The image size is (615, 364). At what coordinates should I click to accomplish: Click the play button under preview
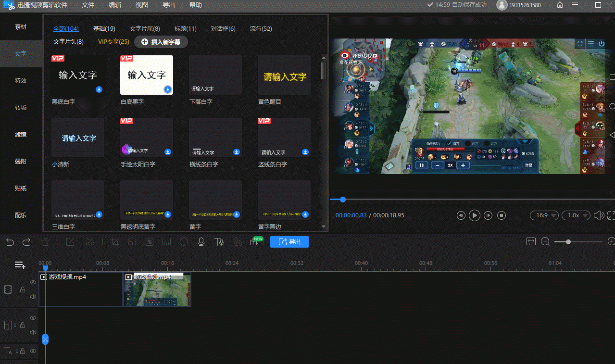[x=474, y=215]
